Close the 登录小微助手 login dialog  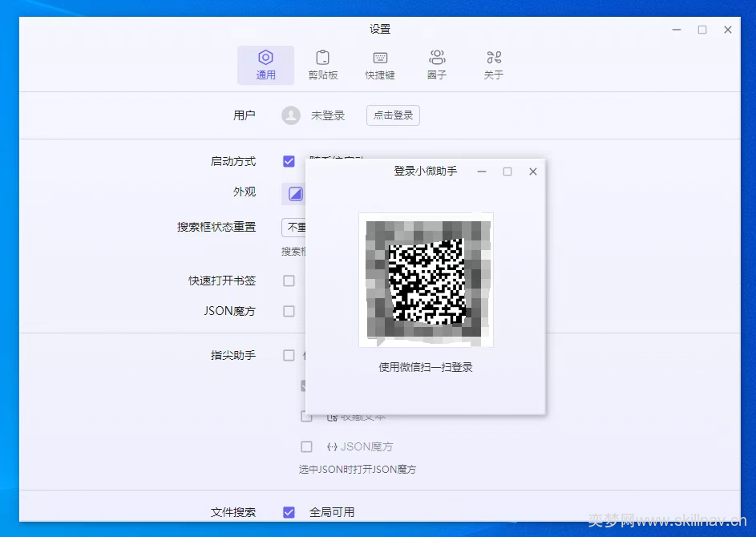(x=533, y=172)
